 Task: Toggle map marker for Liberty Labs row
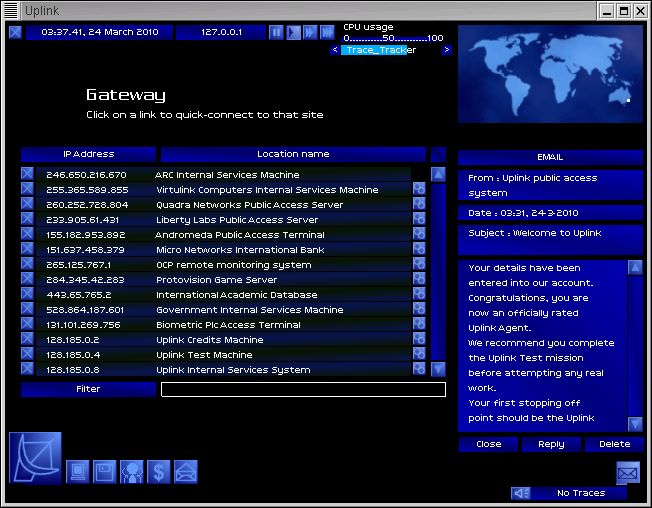pyautogui.click(x=419, y=219)
